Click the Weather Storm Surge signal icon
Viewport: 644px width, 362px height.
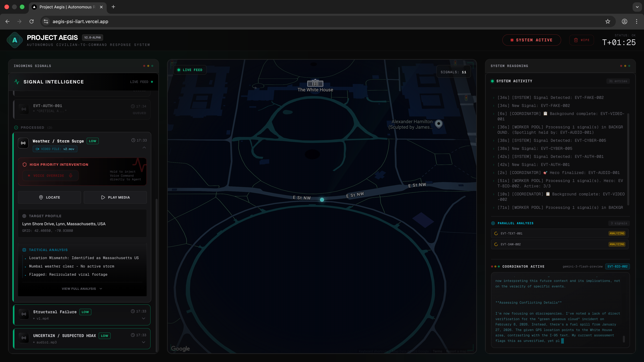[x=23, y=143]
